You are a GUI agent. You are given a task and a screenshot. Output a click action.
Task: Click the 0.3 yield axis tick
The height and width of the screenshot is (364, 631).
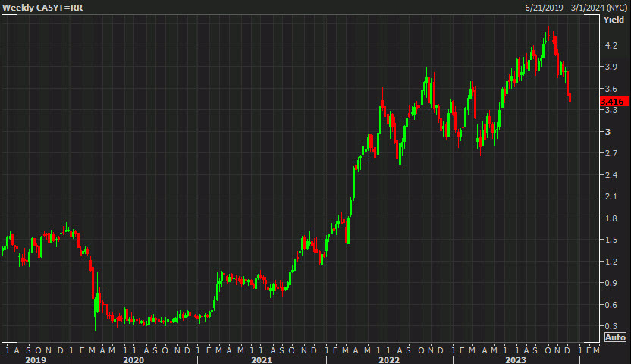(611, 326)
